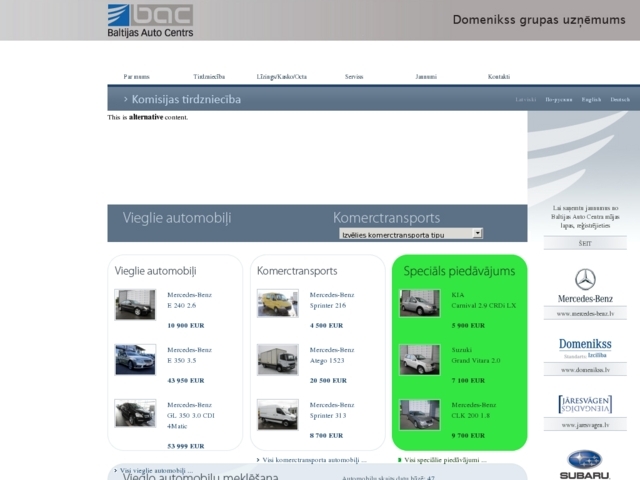Open the Jaresvagen logo
Viewport: 640px width, 480px height.
tap(585, 404)
